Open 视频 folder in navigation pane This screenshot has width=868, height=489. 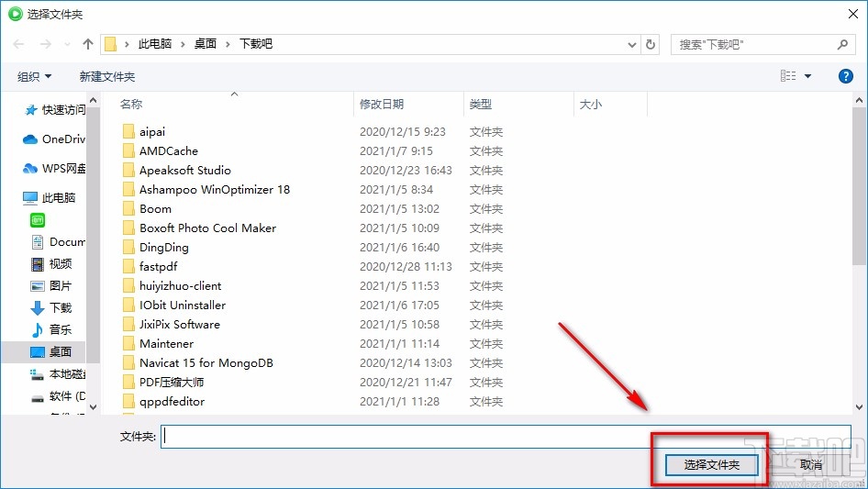[51, 264]
